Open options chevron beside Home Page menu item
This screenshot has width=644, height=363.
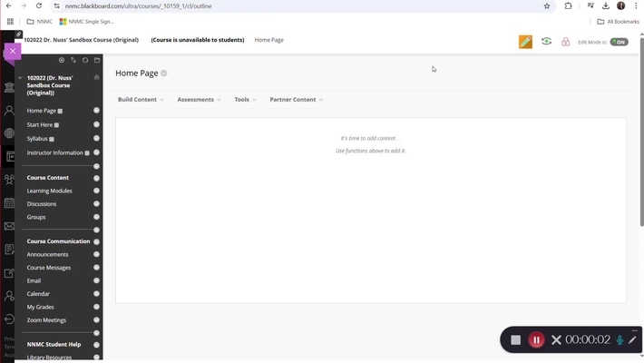click(x=96, y=110)
